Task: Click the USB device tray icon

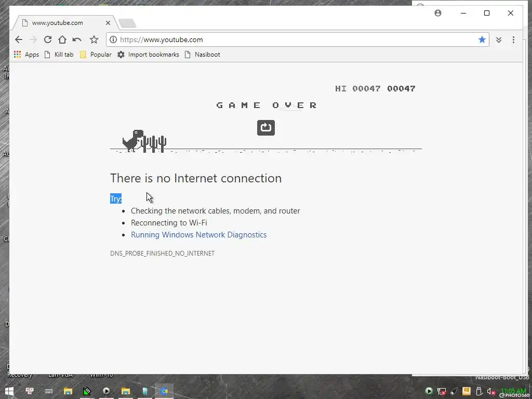Action: [x=478, y=391]
